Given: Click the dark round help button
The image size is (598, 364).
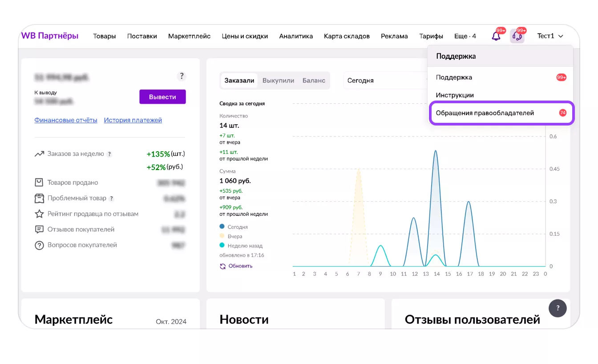Looking at the screenshot, I should [558, 308].
